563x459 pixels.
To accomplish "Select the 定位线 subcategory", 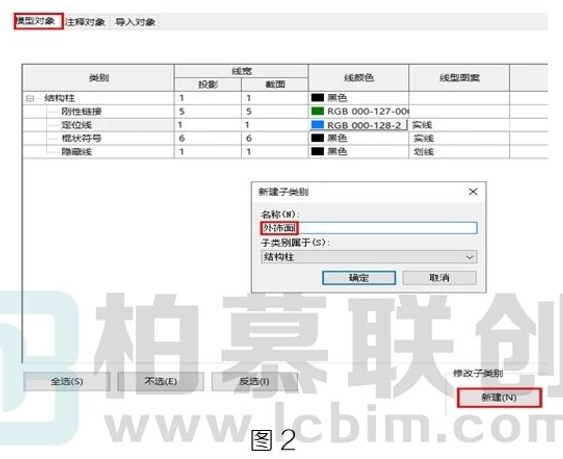I will 76,125.
